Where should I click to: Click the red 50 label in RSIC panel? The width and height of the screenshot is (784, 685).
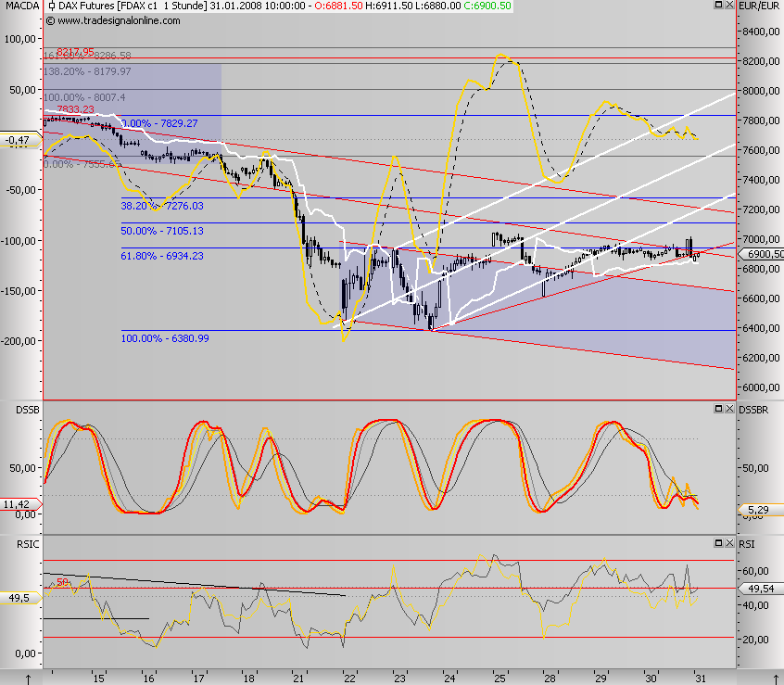(x=62, y=582)
